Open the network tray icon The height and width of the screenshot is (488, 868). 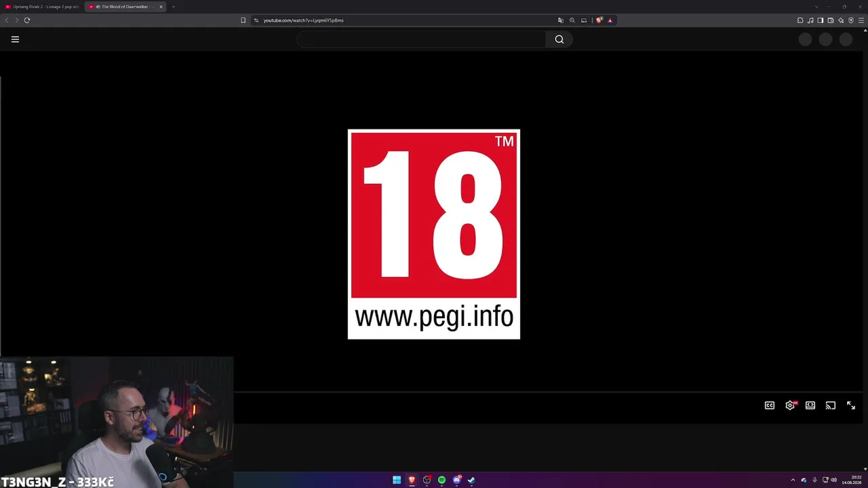pos(825,480)
